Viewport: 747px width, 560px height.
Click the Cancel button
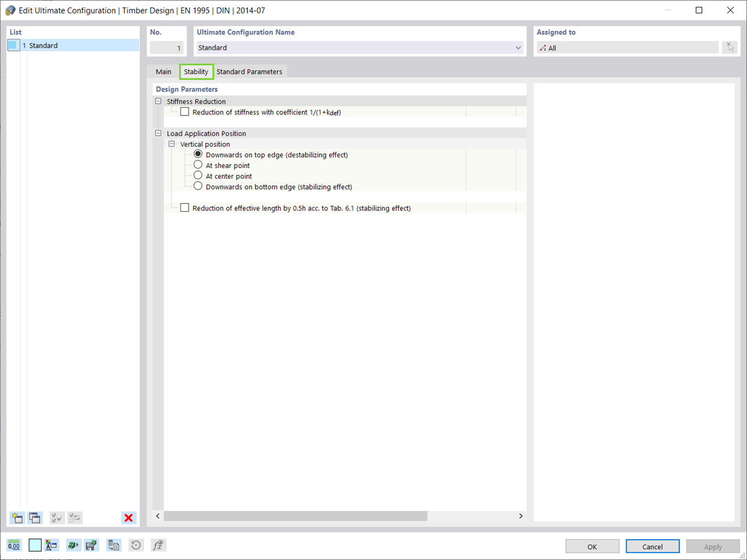click(652, 547)
